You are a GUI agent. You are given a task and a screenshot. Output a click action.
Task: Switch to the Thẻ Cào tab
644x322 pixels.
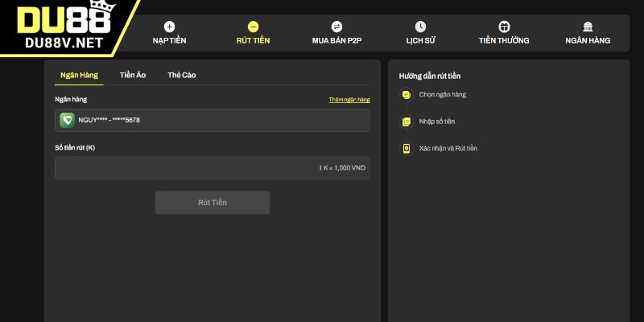pos(181,75)
